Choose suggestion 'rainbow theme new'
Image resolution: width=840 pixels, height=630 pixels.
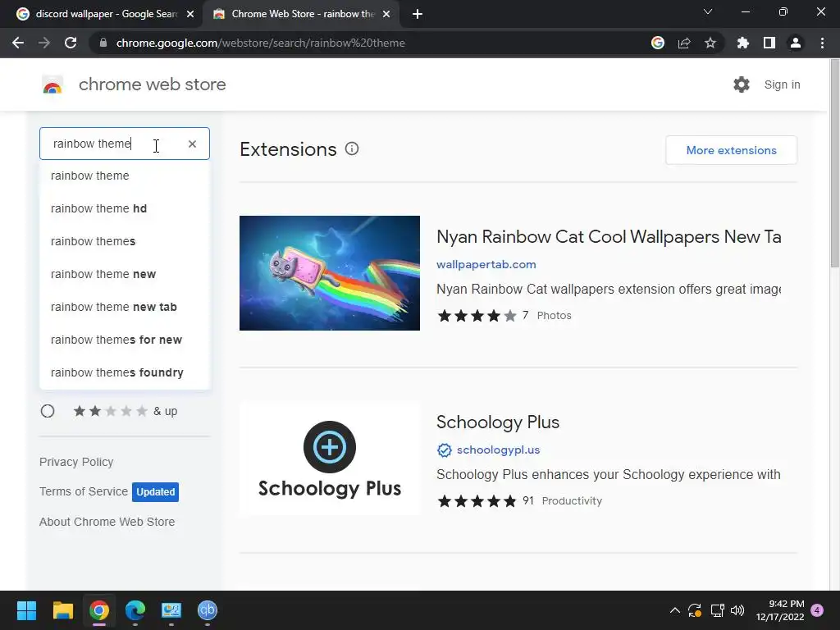point(125,274)
